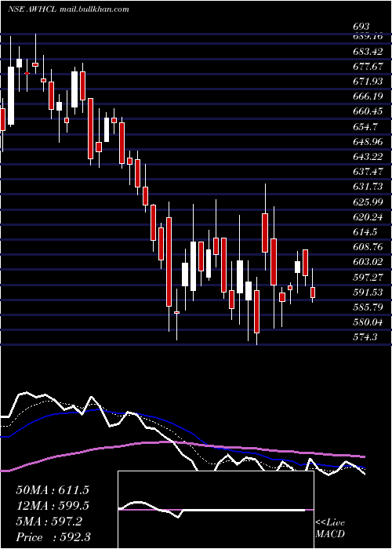392x549 pixels.
Task: Select the 660.45 price axis label
Action: tap(368, 111)
